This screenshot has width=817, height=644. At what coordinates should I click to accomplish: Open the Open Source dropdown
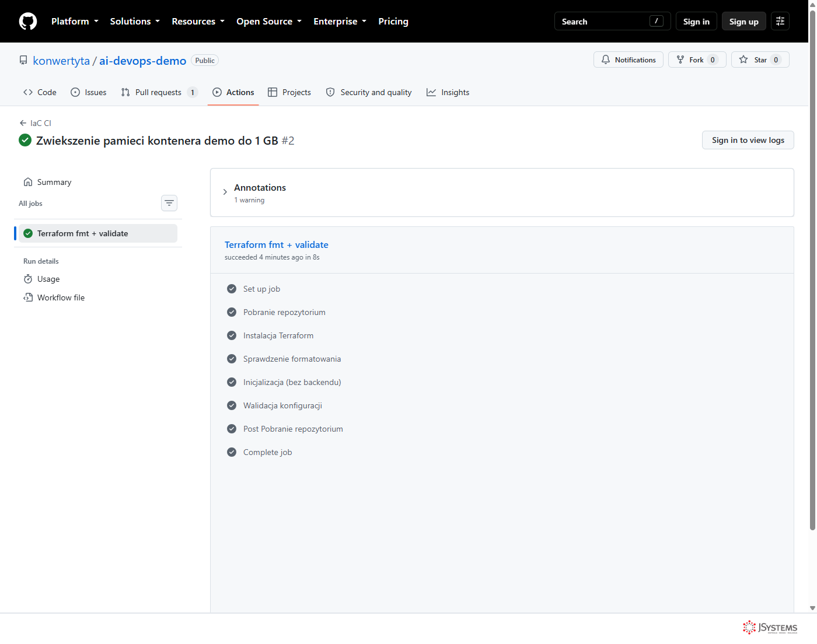click(269, 22)
